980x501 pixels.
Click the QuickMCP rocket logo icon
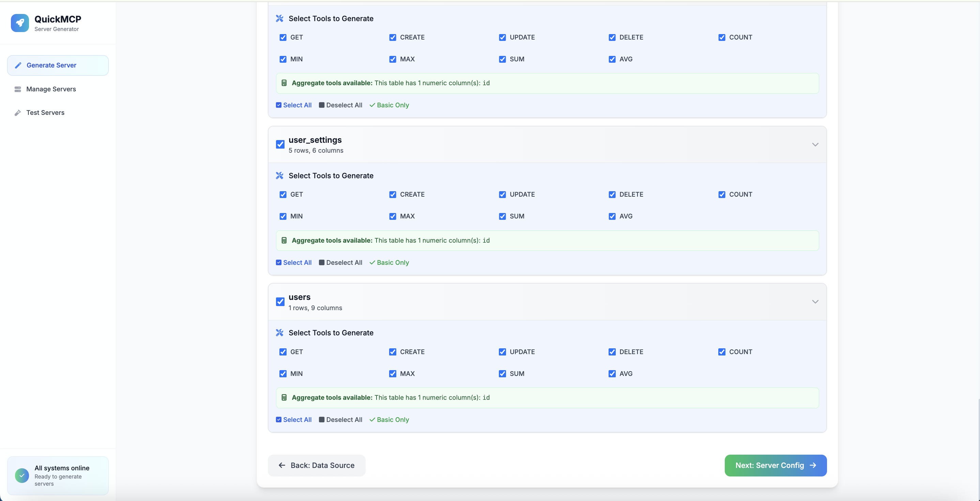20,23
